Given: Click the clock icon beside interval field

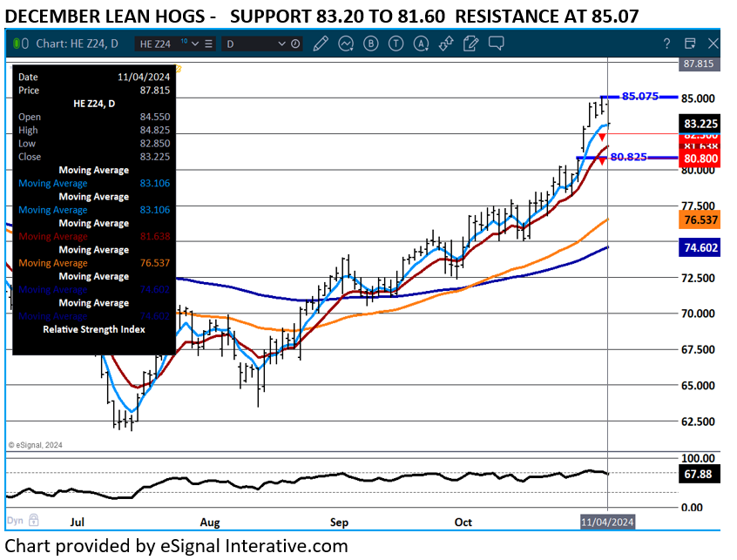Looking at the screenshot, I should point(295,44).
